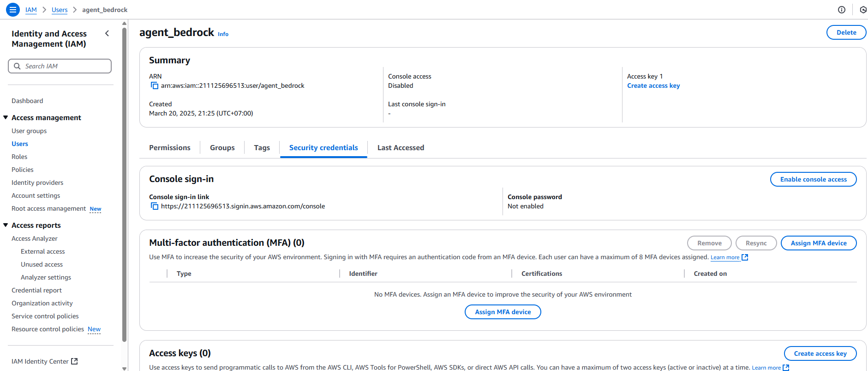Open Credential report in the sidebar

click(36, 290)
